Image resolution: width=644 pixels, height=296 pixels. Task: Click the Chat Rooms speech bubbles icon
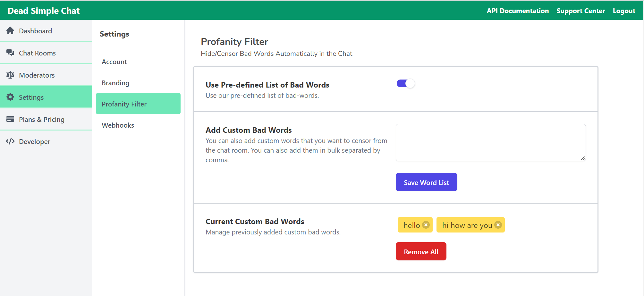tap(10, 53)
